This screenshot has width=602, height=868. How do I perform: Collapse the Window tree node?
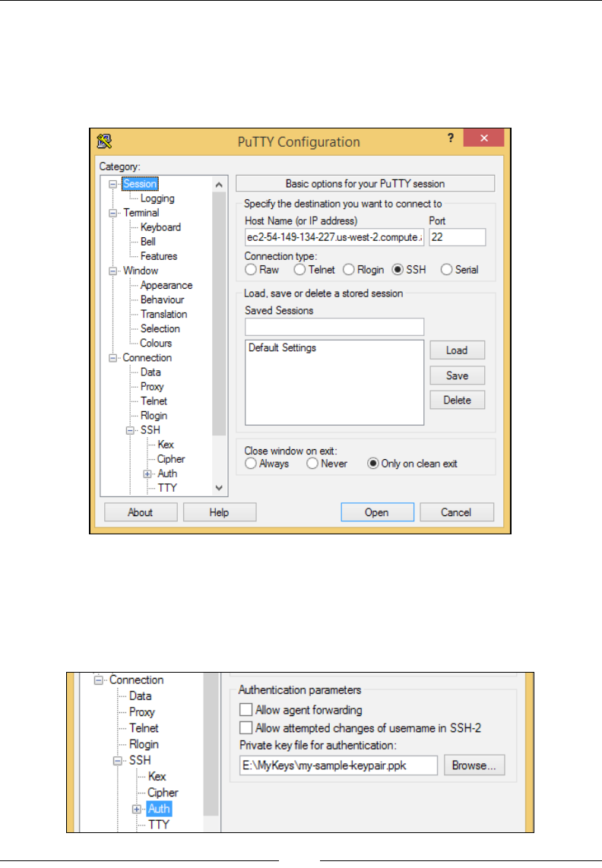tap(113, 271)
